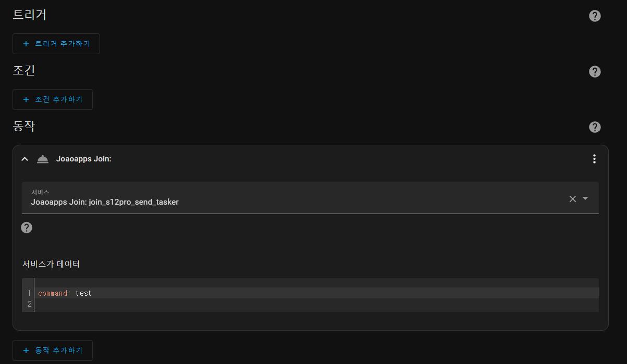
Task: Open the three-dot menu of Joaoapps Join action
Action: (x=594, y=159)
